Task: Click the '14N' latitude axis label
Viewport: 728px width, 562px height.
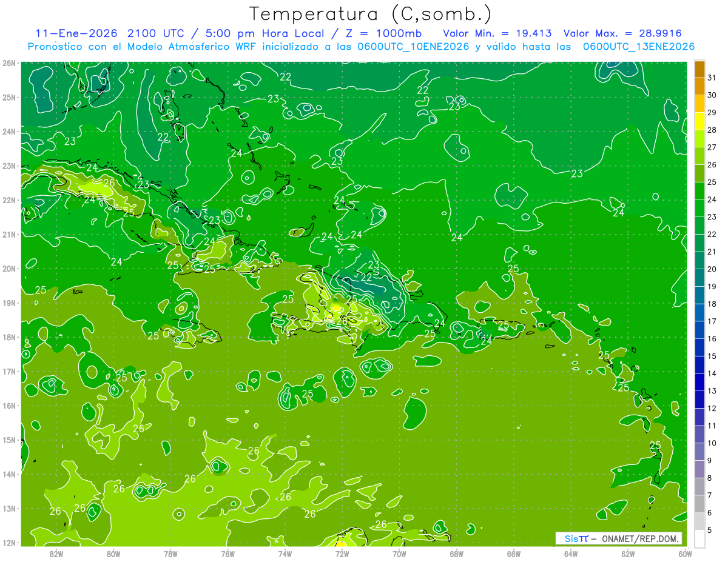Action: click(9, 474)
